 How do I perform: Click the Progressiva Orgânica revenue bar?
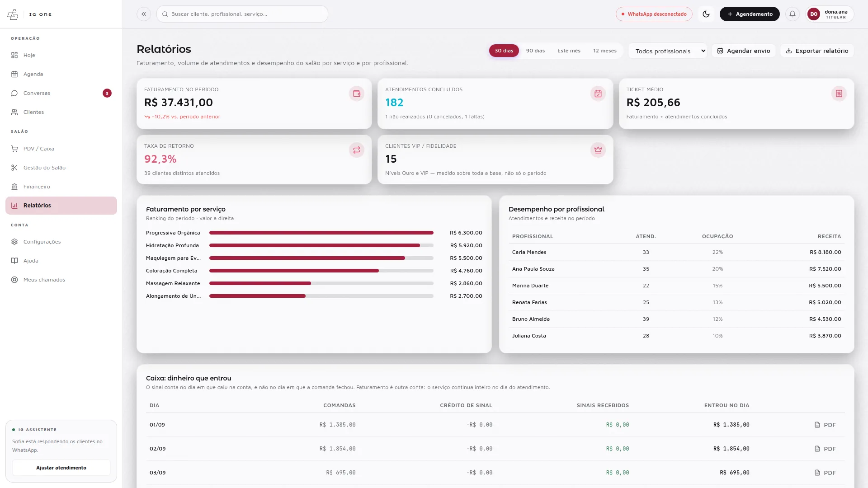point(321,233)
